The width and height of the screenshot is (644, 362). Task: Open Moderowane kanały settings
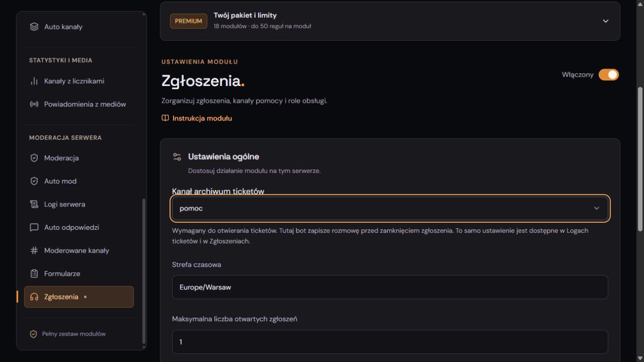click(x=79, y=251)
